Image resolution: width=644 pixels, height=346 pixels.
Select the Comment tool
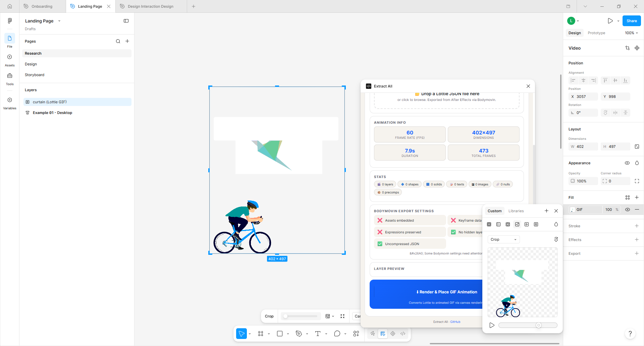[x=337, y=334]
